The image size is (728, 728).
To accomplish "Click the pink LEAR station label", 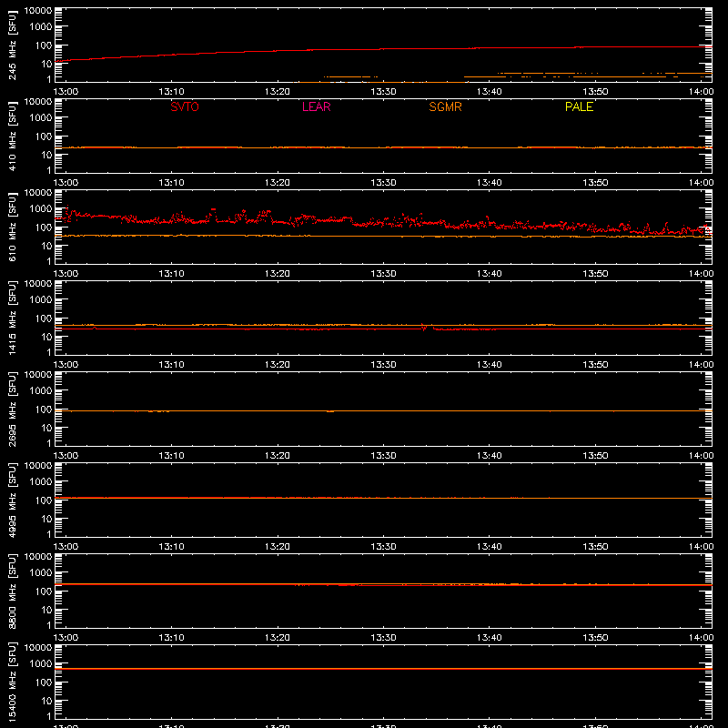I will coord(316,106).
